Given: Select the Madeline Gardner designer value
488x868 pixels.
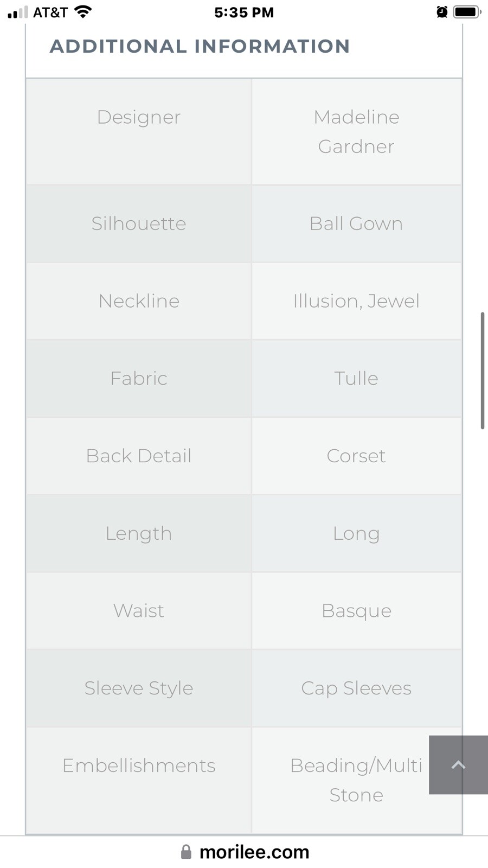Looking at the screenshot, I should click(x=356, y=131).
